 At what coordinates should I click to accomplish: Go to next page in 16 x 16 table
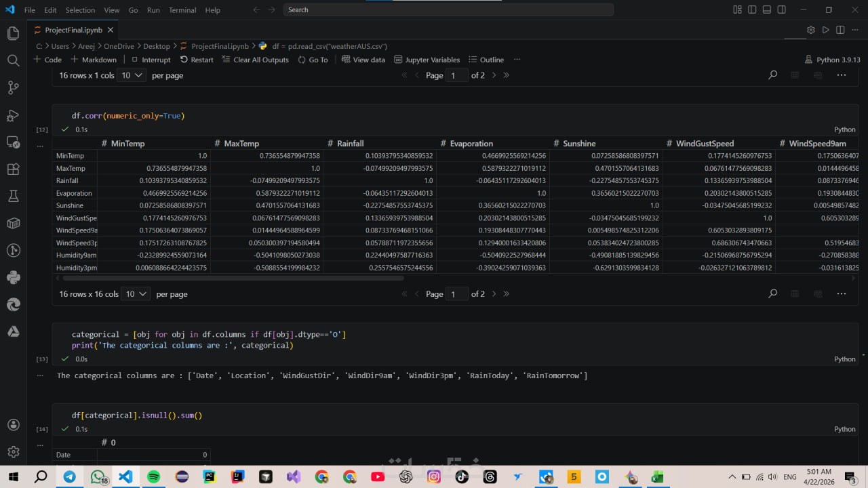494,293
